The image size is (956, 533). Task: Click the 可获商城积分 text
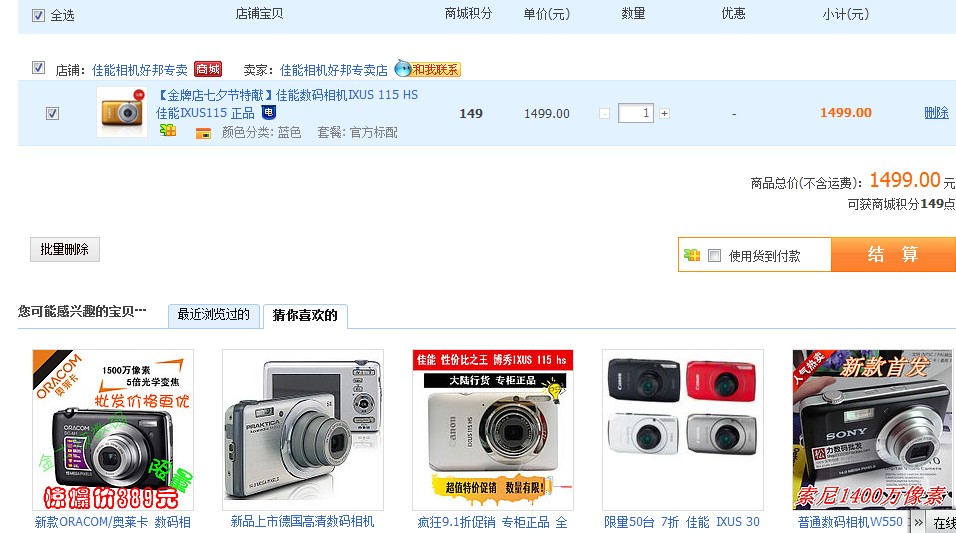[x=883, y=204]
